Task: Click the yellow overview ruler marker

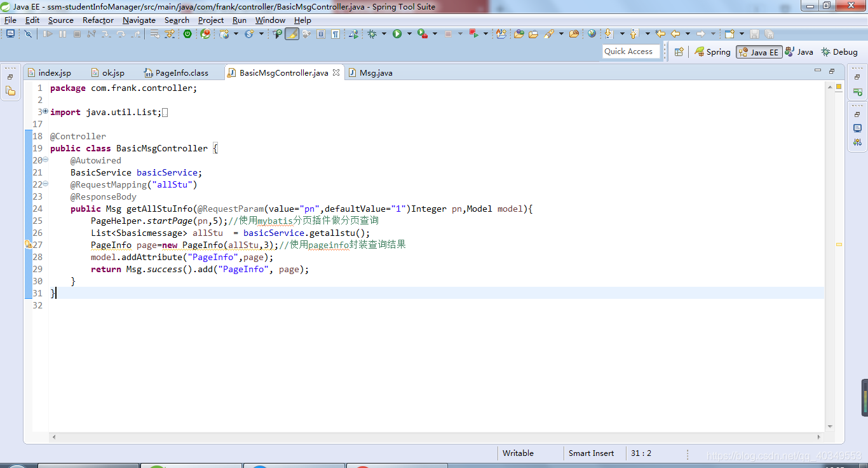Action: pos(839,244)
